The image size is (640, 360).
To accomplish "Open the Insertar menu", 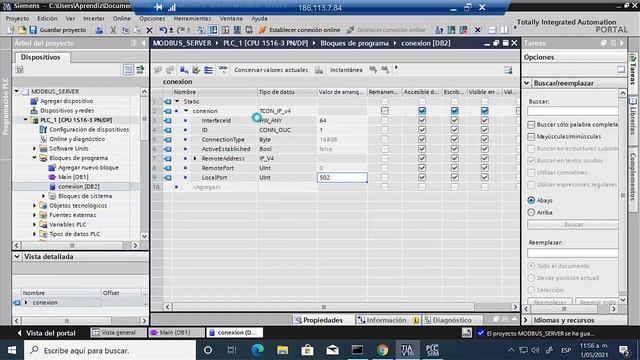I will 94,18.
